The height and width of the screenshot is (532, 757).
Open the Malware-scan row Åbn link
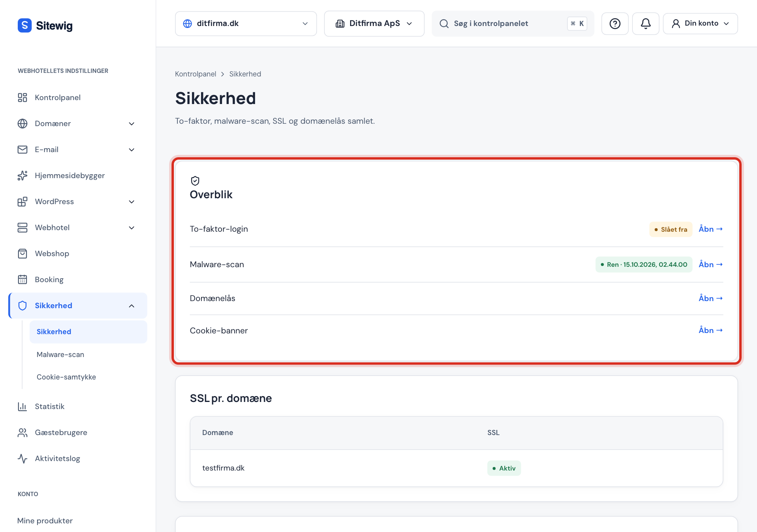[x=711, y=264]
